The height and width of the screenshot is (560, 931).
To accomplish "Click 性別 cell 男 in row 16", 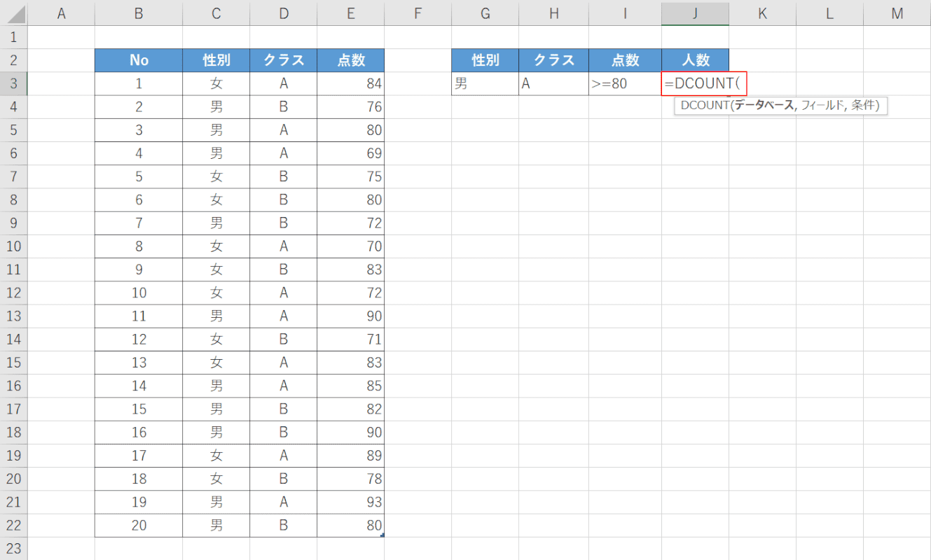I will (216, 386).
